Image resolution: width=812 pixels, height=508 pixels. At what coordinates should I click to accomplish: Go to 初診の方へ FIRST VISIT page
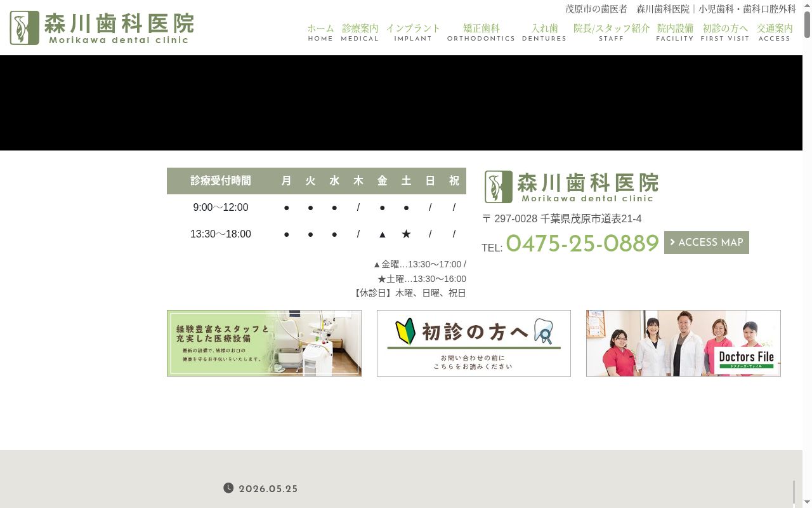[x=725, y=32]
